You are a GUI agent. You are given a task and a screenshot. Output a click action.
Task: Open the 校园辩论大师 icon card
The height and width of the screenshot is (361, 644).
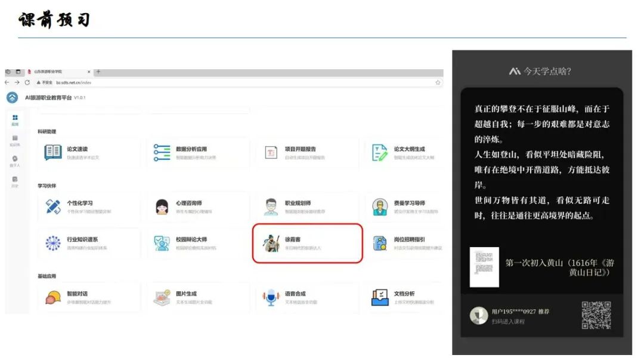[199, 243]
